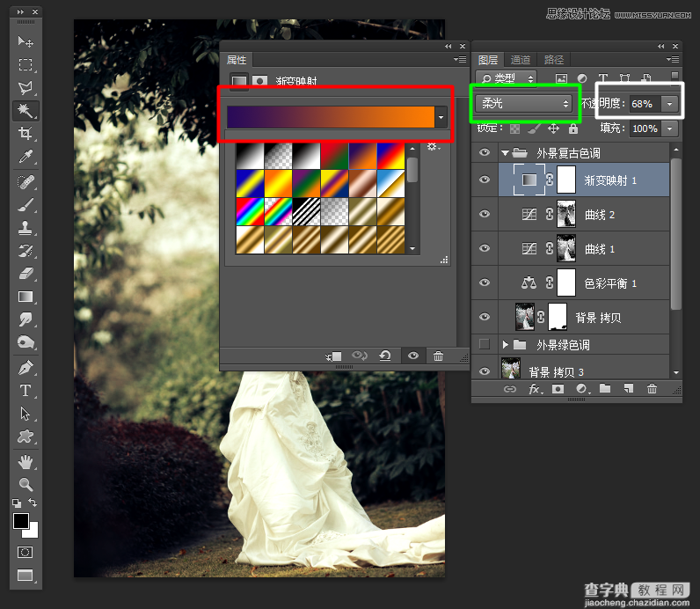Select the Sponge tool
700x609 pixels.
point(26,342)
